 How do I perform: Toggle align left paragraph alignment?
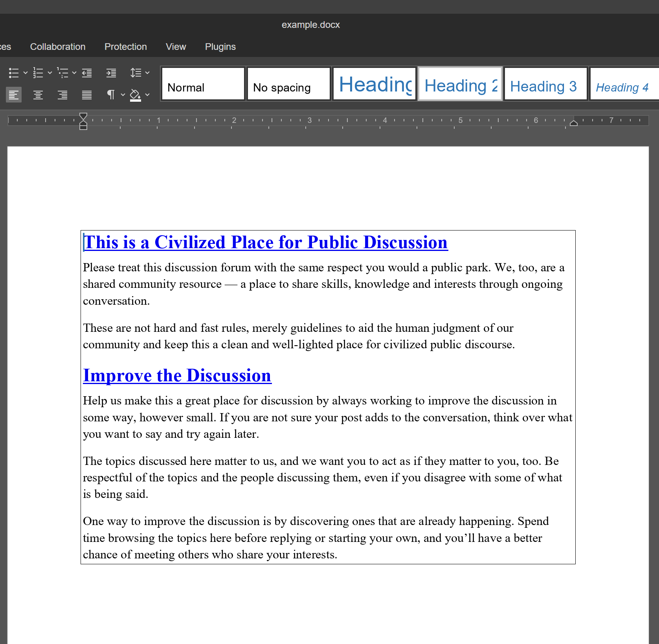click(14, 95)
